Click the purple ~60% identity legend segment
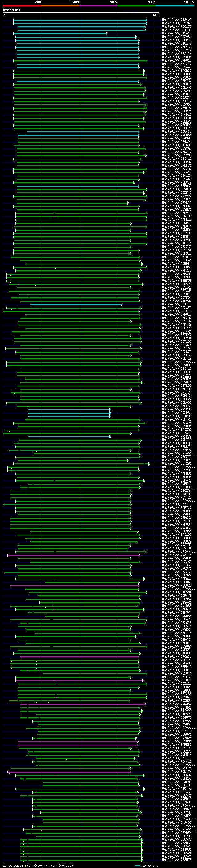197x868 pixels. click(98, 6)
